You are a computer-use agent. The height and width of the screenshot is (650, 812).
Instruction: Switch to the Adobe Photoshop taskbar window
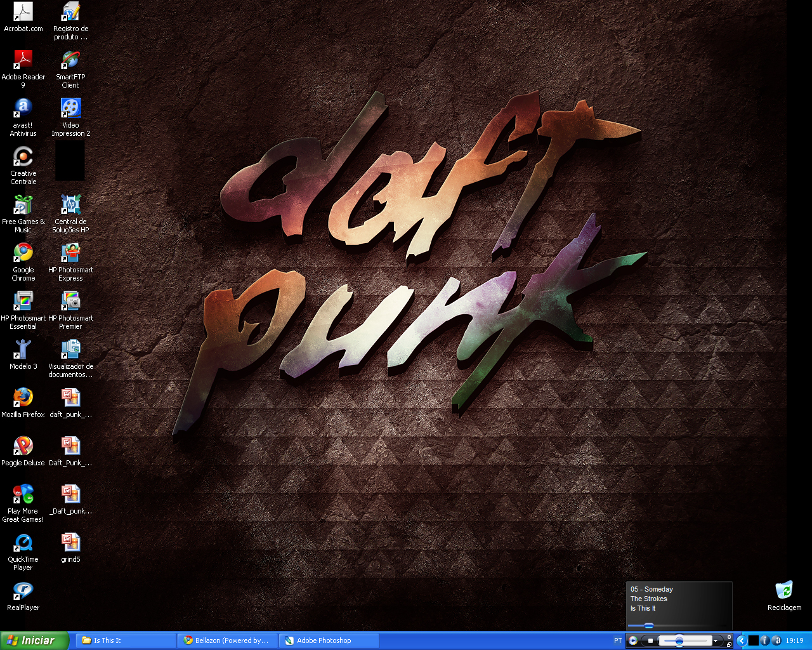tap(330, 640)
